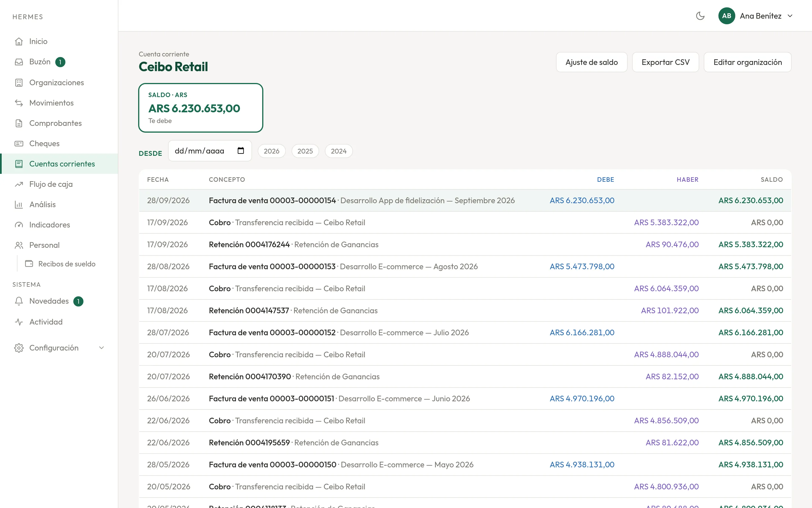
Task: Click haber amount ARS 4.888.044,00
Action: [x=666, y=354]
